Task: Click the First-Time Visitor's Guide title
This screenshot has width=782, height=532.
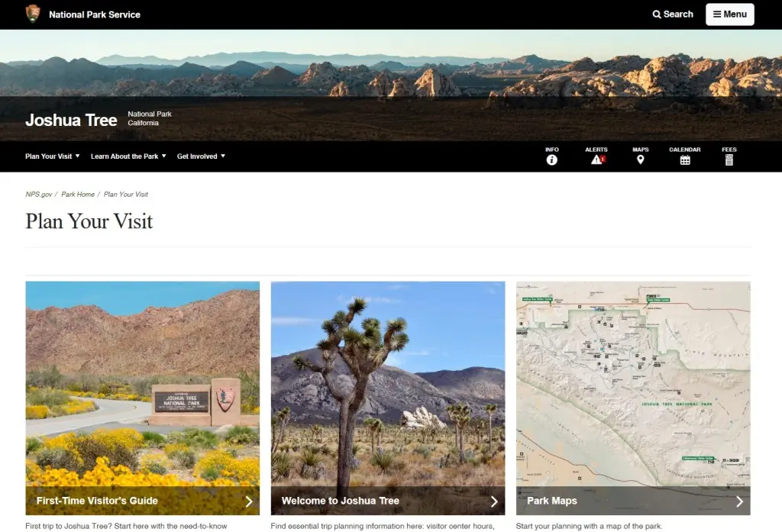Action: [97, 501]
